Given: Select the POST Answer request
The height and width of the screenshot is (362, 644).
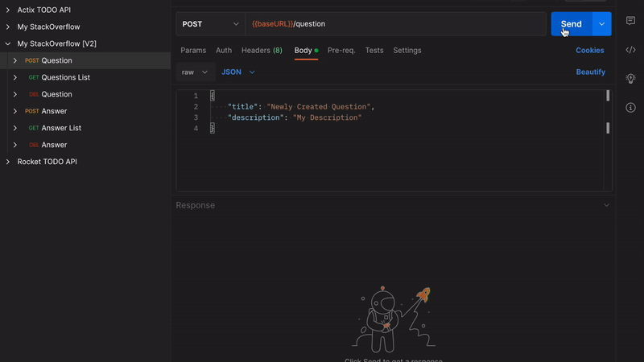Looking at the screenshot, I should pyautogui.click(x=85, y=111).
